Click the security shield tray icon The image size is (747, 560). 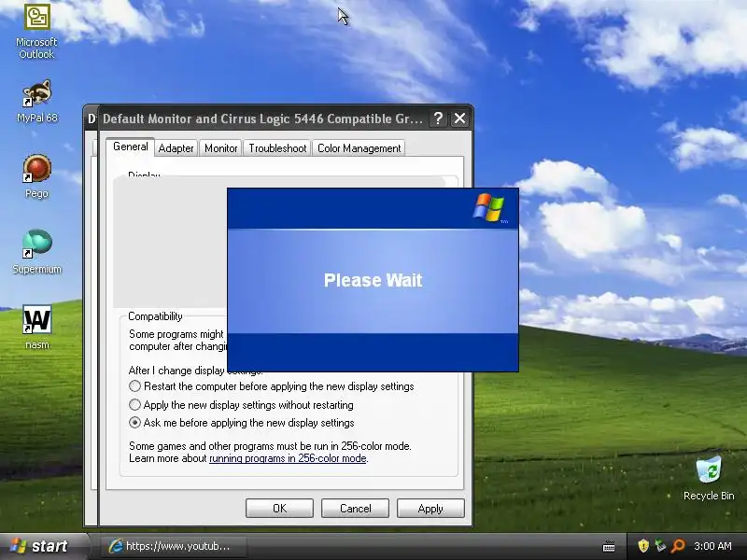(x=643, y=546)
